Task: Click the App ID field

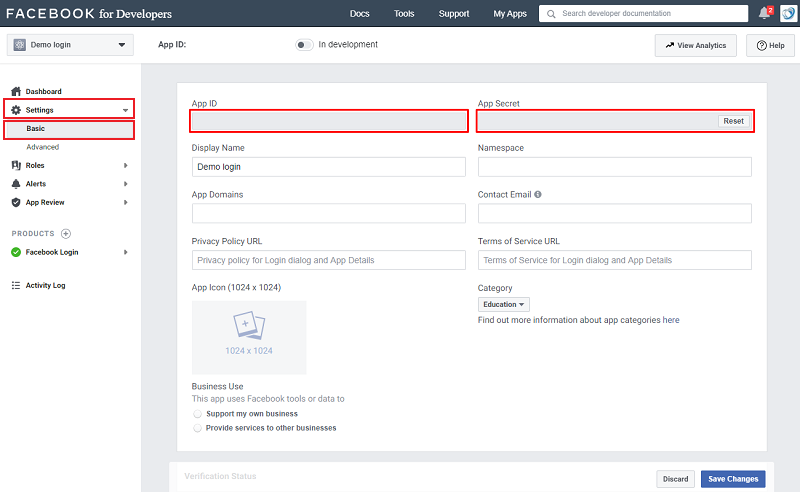Action: click(x=329, y=121)
